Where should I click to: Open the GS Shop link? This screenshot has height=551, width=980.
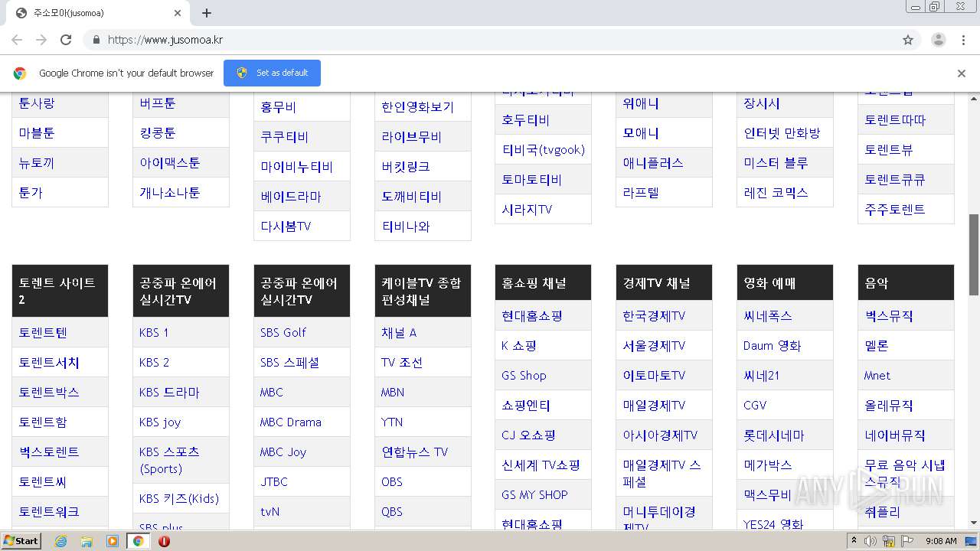click(x=524, y=376)
